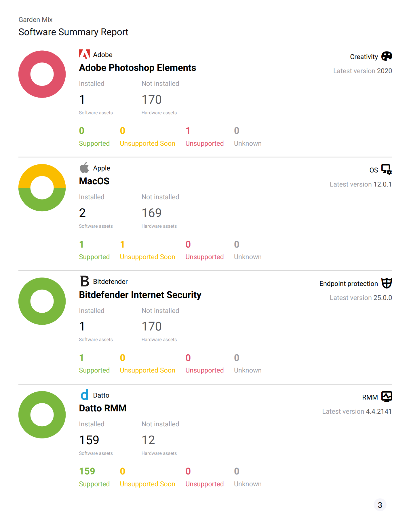411x532 pixels.
Task: Click the RMM monitor icon
Action: point(387,397)
